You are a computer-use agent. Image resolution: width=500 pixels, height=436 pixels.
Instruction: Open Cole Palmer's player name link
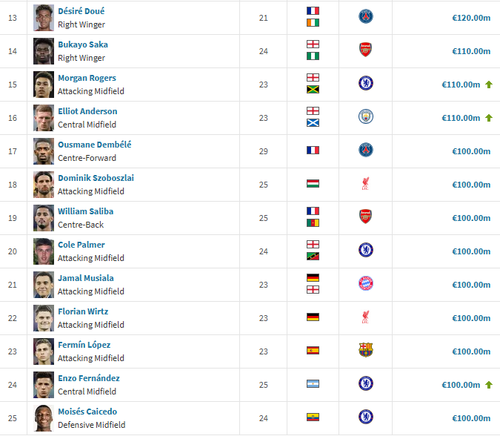[81, 245]
